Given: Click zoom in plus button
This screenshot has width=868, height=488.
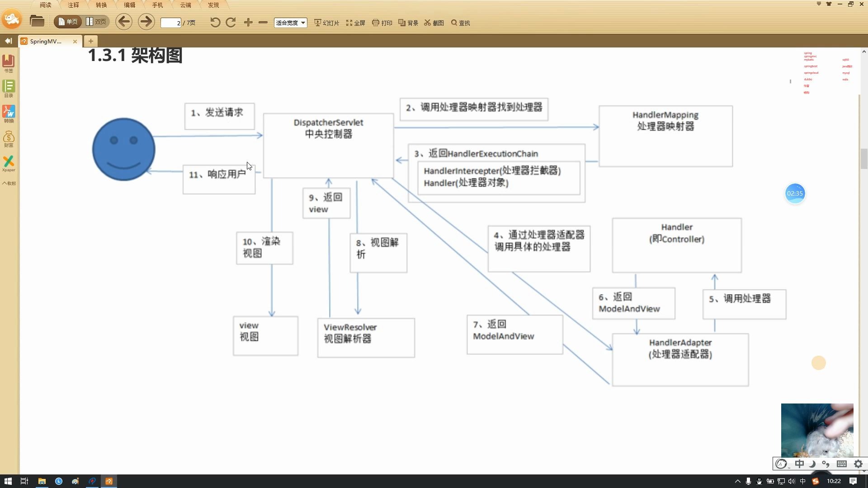Looking at the screenshot, I should coord(248,23).
